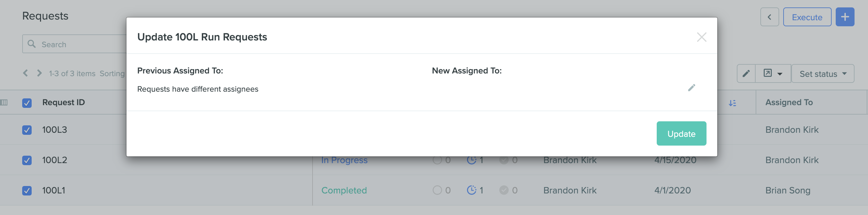Click the toolbar pencil edit icon
Screen dimensions: 868x215
pyautogui.click(x=746, y=73)
